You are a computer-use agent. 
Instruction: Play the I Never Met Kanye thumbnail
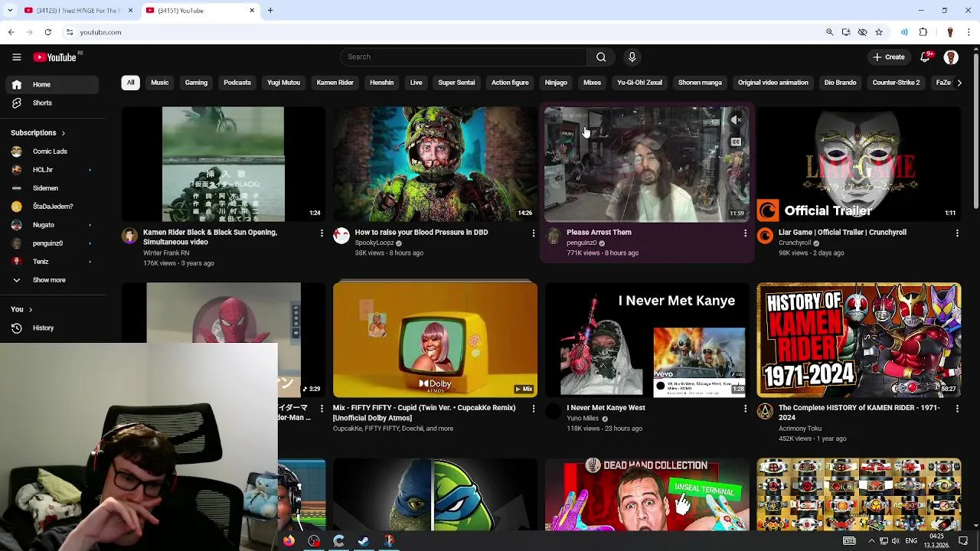(647, 340)
